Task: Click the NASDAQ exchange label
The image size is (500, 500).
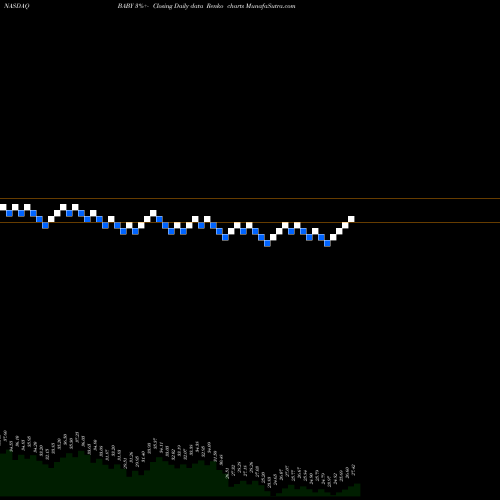Action: pyautogui.click(x=16, y=6)
